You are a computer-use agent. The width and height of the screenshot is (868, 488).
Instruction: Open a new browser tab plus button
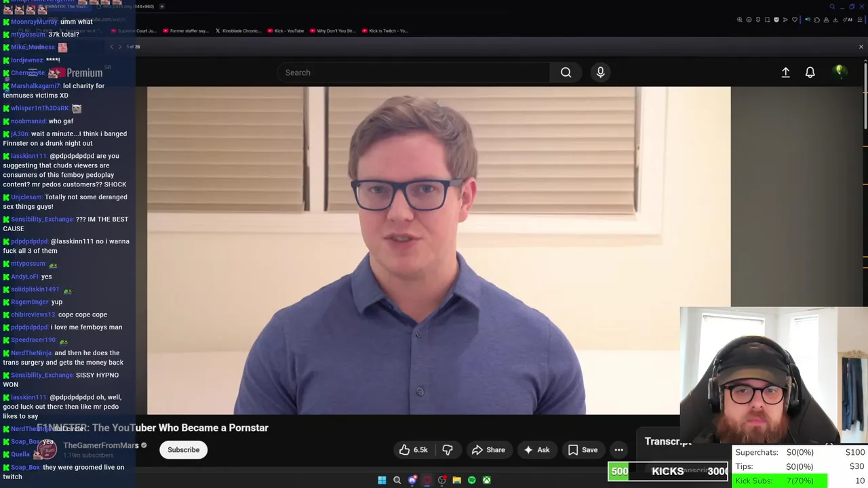(161, 6)
